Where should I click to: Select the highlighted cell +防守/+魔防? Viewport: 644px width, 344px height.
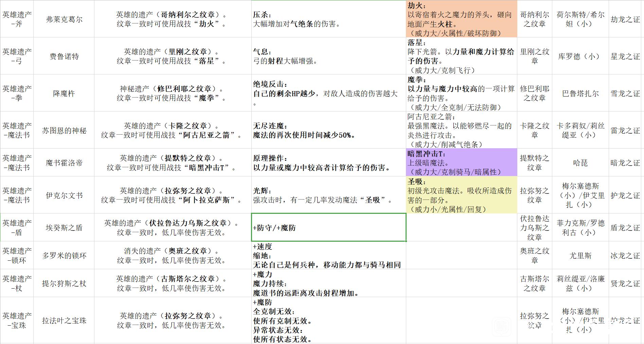(328, 227)
